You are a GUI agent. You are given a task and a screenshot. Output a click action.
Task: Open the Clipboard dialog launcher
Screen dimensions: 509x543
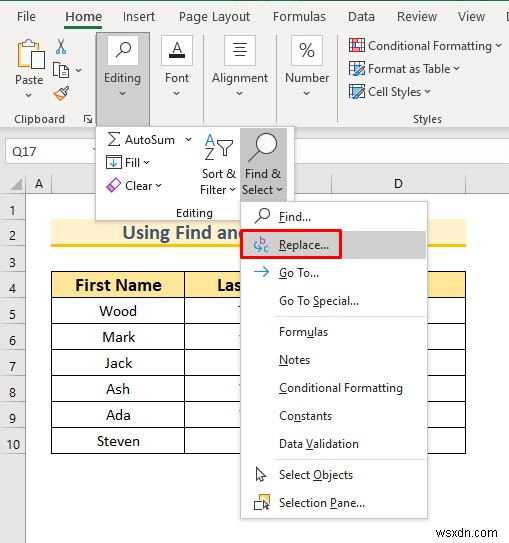click(88, 119)
